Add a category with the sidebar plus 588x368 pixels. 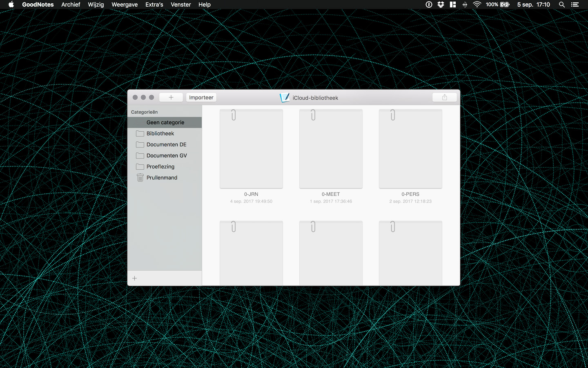point(134,278)
